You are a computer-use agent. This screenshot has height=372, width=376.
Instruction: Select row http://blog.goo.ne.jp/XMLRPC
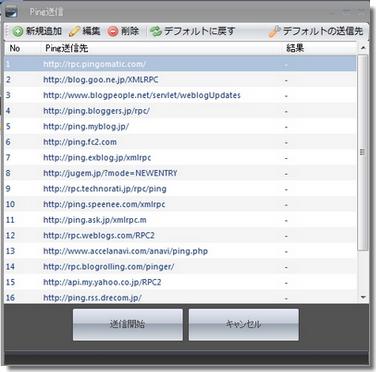[180, 80]
